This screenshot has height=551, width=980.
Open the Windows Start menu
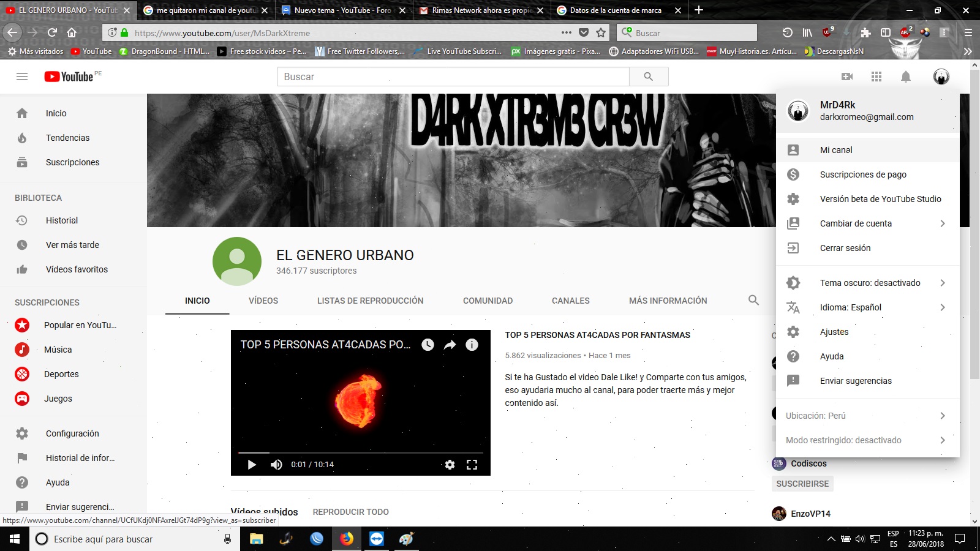15,539
